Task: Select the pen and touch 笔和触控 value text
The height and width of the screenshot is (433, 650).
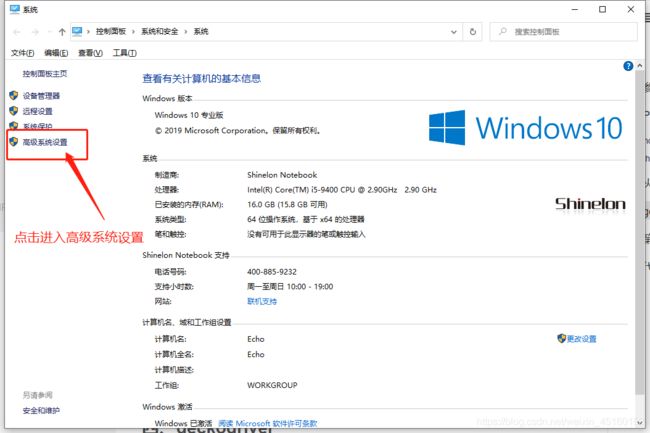Action: click(x=306, y=234)
